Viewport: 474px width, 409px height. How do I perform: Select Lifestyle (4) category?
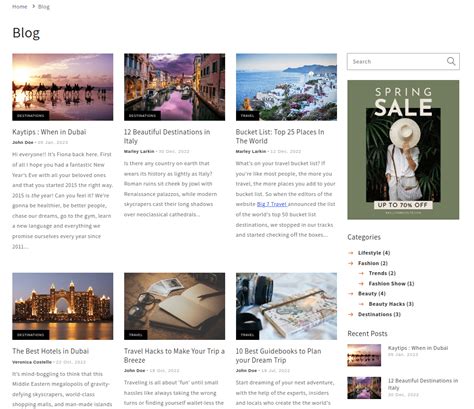pyautogui.click(x=374, y=253)
